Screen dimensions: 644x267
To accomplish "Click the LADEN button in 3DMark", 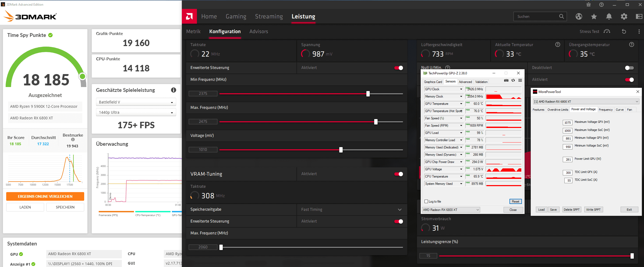I will (x=25, y=207).
